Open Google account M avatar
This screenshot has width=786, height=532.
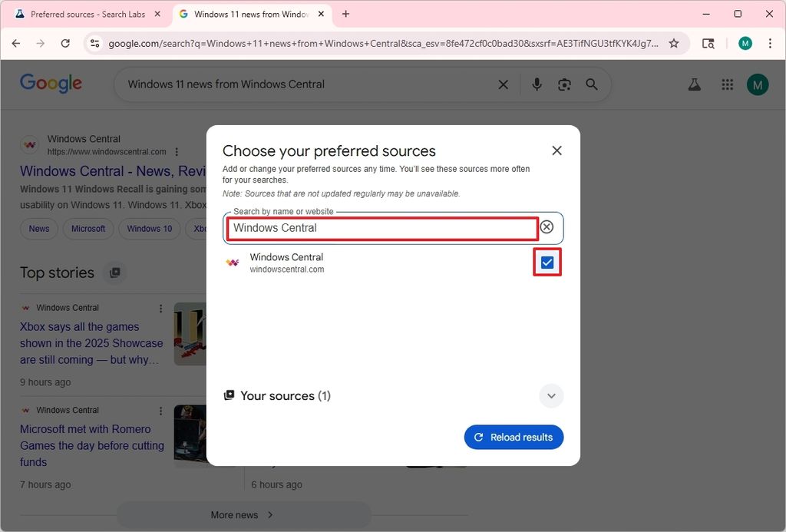click(x=758, y=84)
